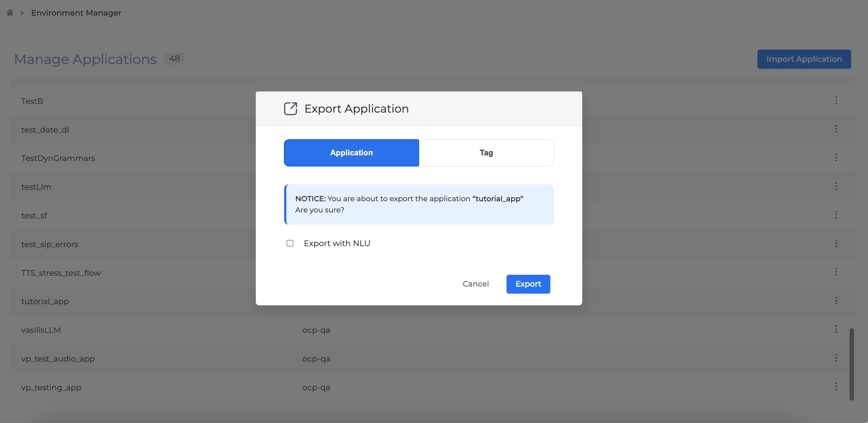Image resolution: width=868 pixels, height=423 pixels.
Task: Select the vasilisLLM application row
Action: coord(41,330)
